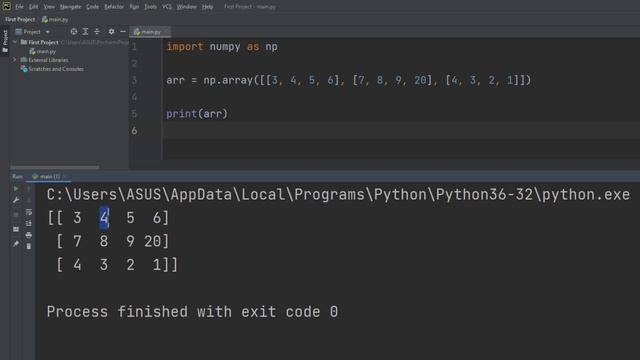This screenshot has width=640, height=360.
Task: Click the 'import' keyword on line 1
Action: click(185, 47)
